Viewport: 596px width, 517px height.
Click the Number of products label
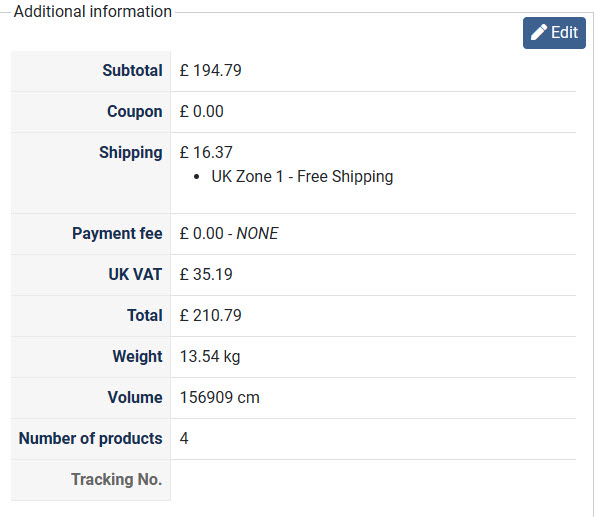pos(90,439)
